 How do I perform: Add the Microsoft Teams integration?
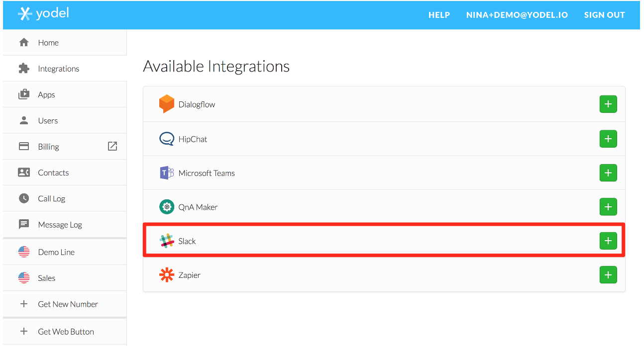pyautogui.click(x=608, y=173)
